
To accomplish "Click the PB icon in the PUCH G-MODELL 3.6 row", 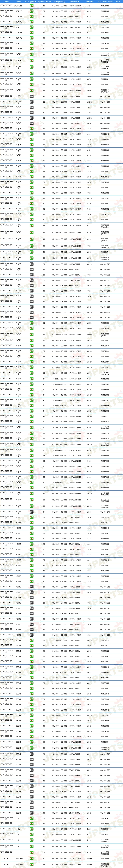I will [x=31, y=865].
